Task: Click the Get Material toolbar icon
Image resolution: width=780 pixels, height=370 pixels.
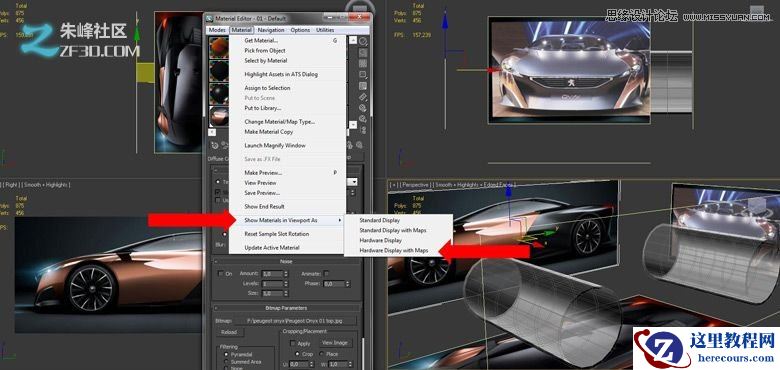Action: click(x=215, y=145)
